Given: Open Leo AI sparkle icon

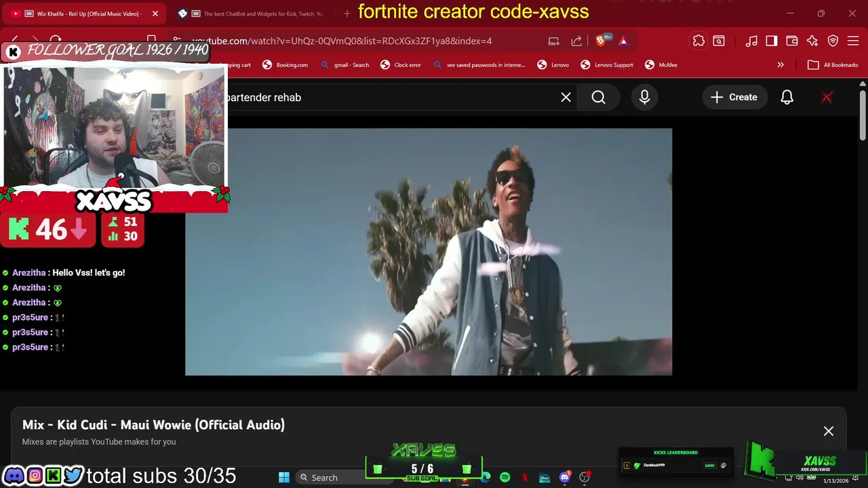Looking at the screenshot, I should (x=812, y=41).
